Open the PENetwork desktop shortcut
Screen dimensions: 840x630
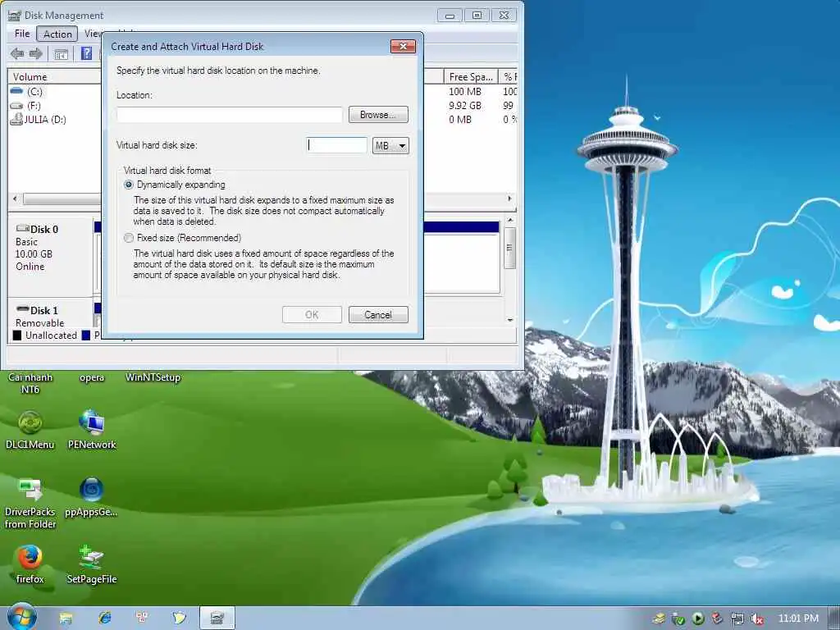[92, 429]
